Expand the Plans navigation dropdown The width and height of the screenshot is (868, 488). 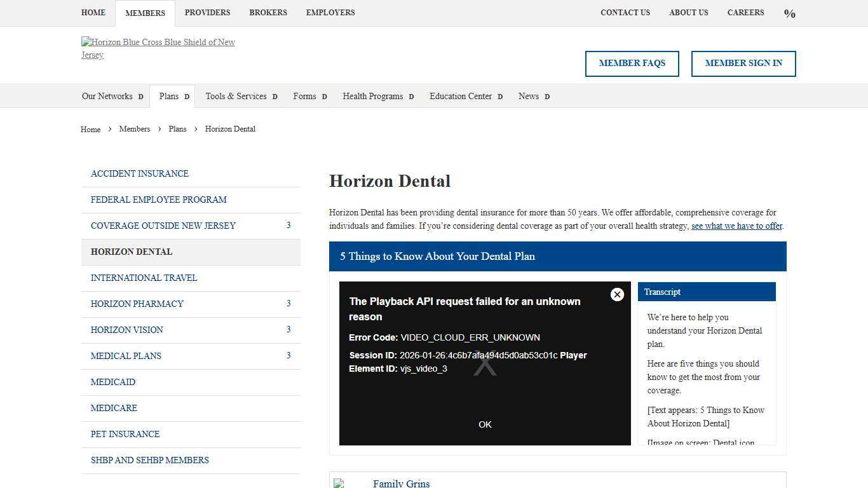pos(187,97)
